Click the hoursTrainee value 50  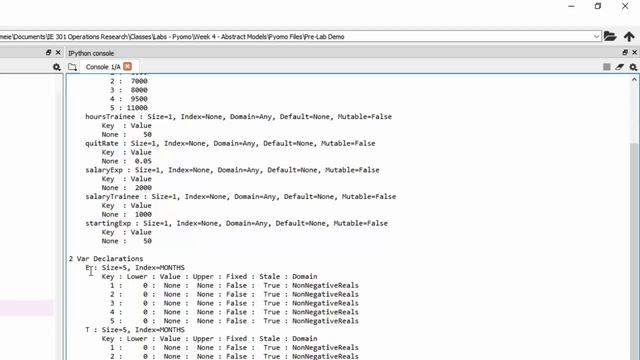point(147,135)
